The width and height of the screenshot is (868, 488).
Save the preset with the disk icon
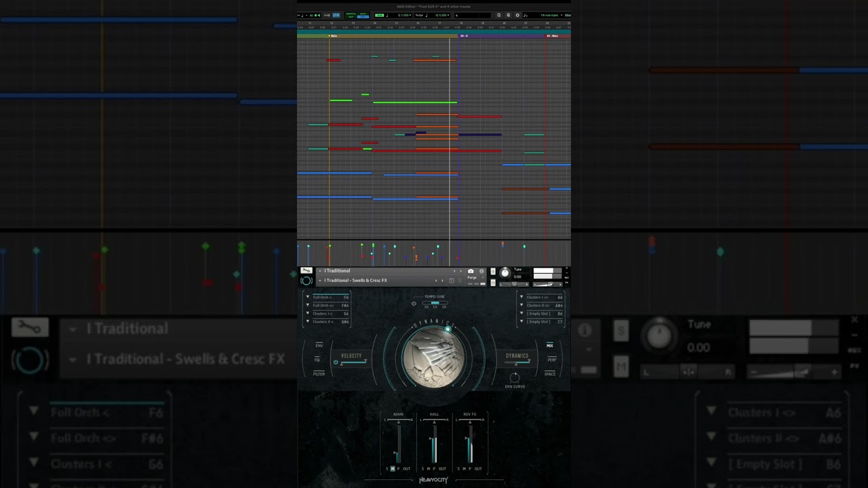[452, 281]
